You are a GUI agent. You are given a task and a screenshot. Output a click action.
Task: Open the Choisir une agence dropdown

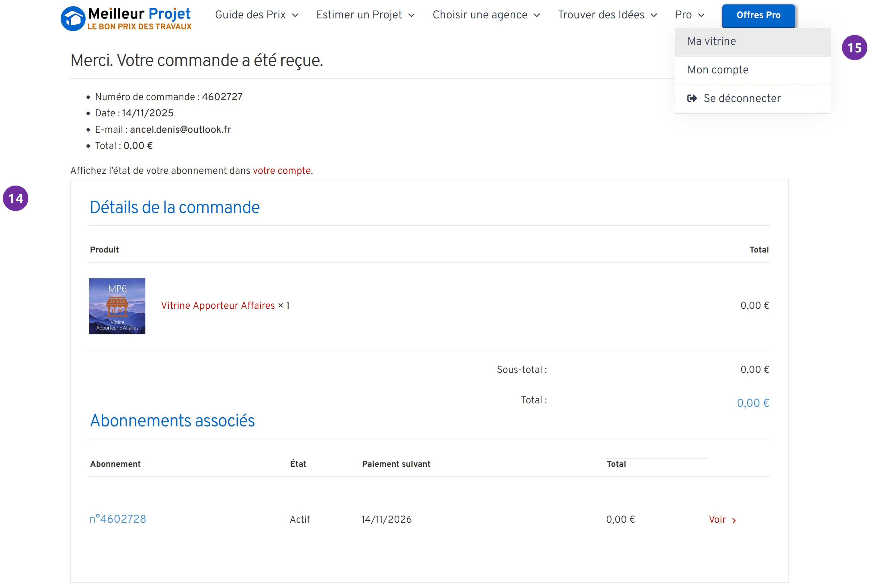[479, 14]
